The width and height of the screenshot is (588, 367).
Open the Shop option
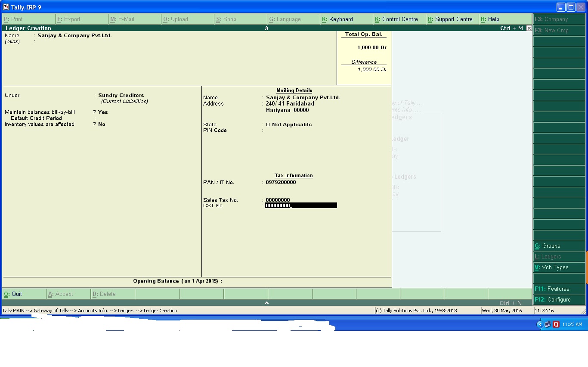(x=241, y=19)
